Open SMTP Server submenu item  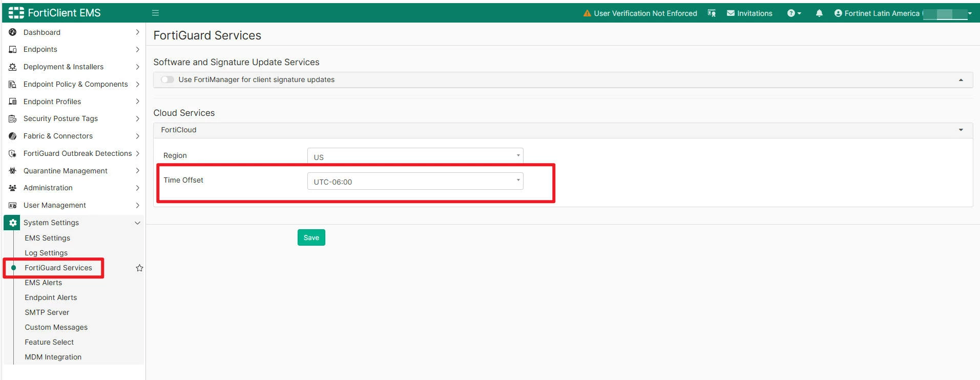47,312
